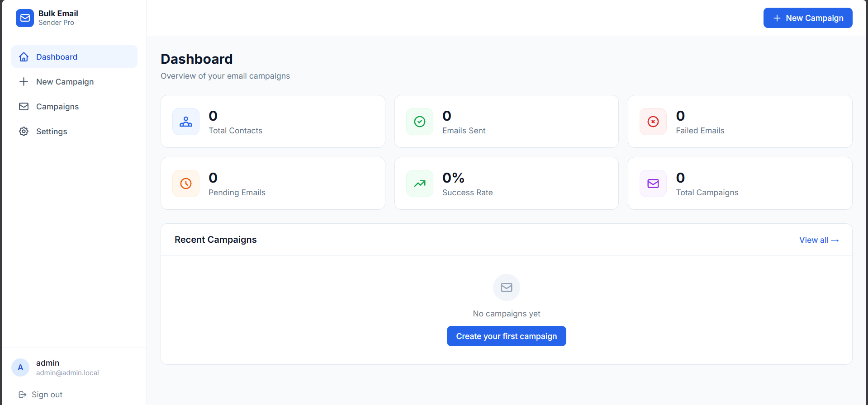Click the Total Contacts label
The width and height of the screenshot is (868, 405).
coord(235,131)
